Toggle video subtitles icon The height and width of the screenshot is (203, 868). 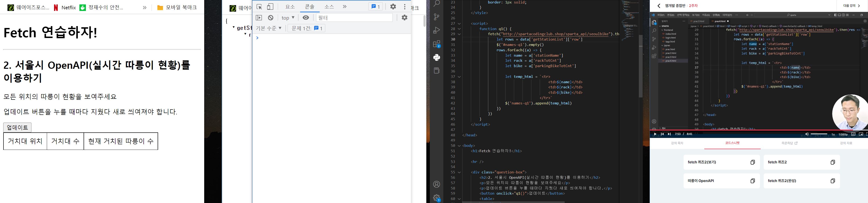coord(853,134)
